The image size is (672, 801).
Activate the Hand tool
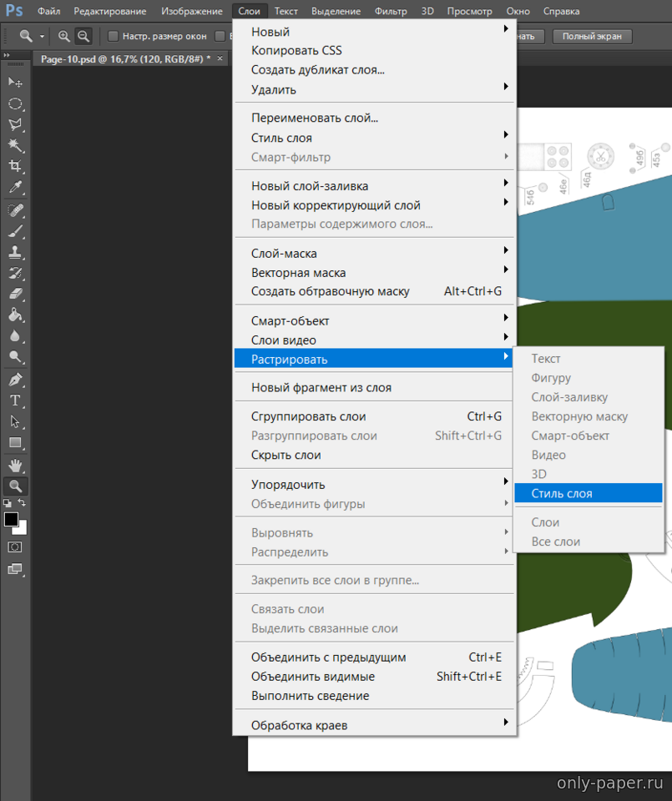tap(15, 465)
